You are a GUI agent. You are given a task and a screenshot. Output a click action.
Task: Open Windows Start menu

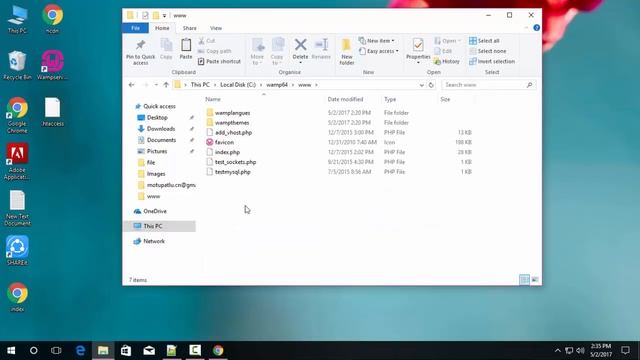click(11, 350)
